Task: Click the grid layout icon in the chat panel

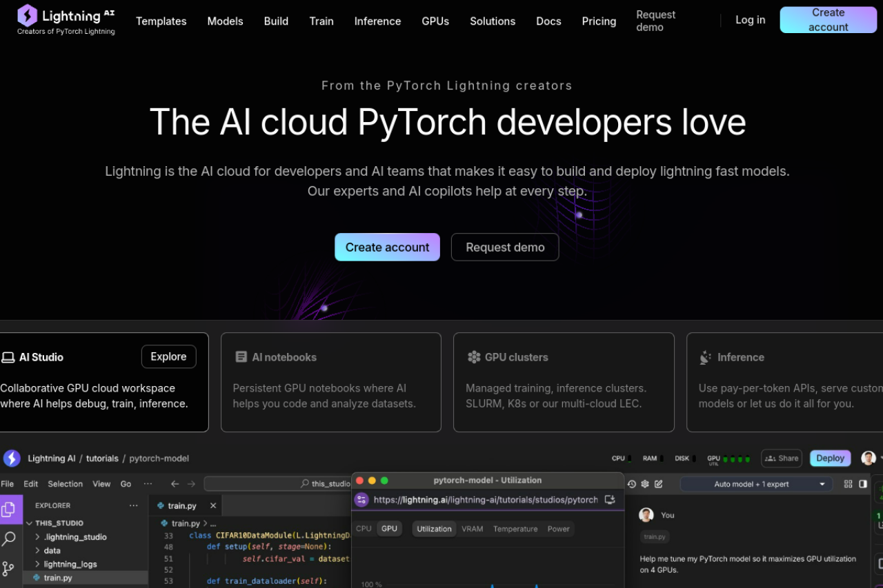Action: (x=849, y=484)
